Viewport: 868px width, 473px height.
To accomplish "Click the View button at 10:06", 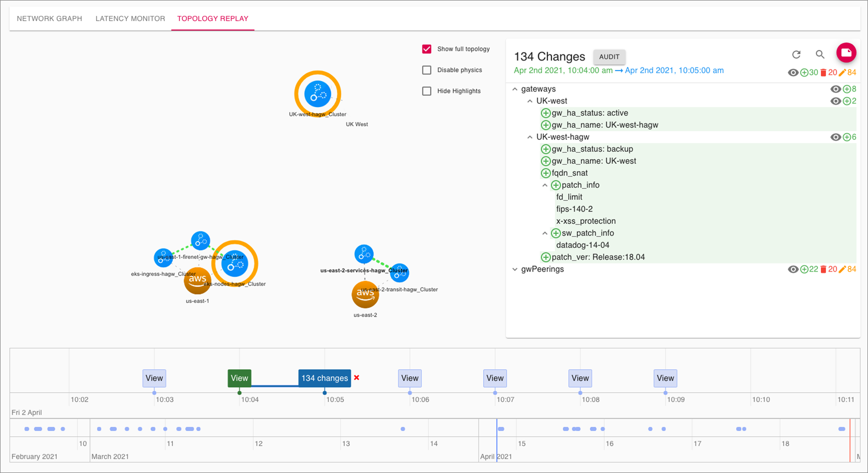I will point(410,378).
